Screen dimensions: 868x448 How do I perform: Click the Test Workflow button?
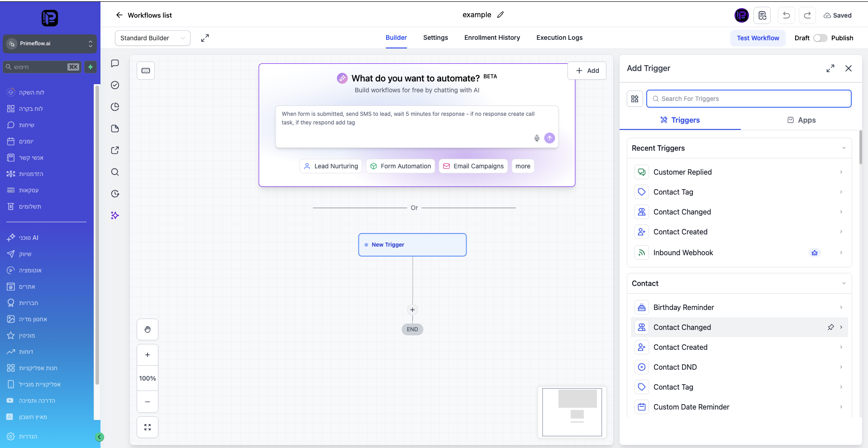(x=758, y=38)
